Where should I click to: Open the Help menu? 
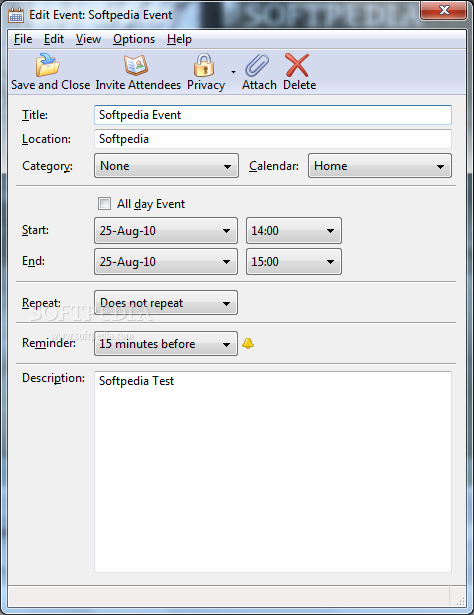pos(179,39)
